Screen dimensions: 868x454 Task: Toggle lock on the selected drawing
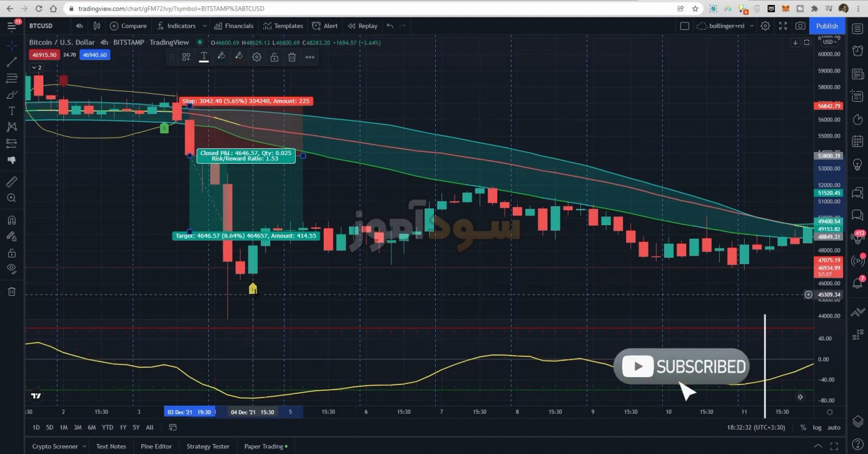[274, 57]
